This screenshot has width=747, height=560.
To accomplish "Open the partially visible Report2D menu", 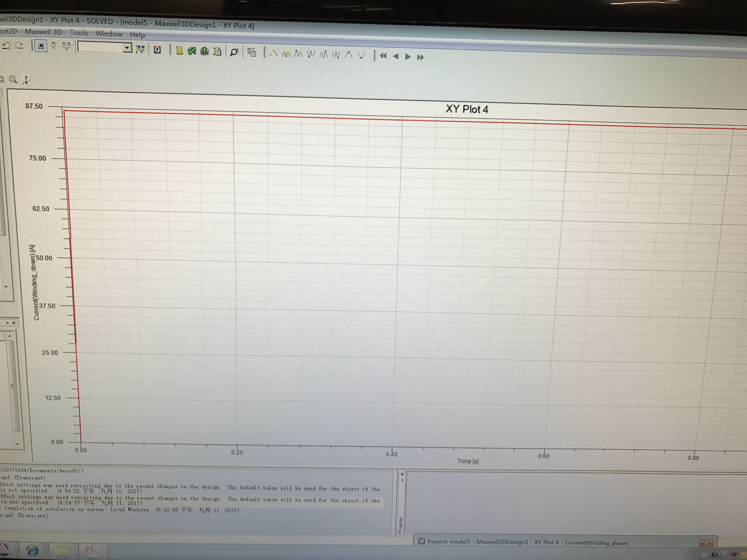I will (x=8, y=31).
